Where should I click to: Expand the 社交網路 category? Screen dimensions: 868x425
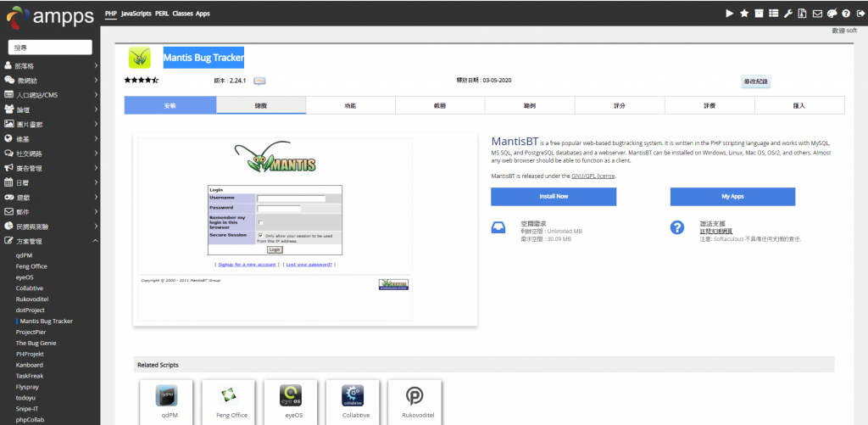[50, 154]
